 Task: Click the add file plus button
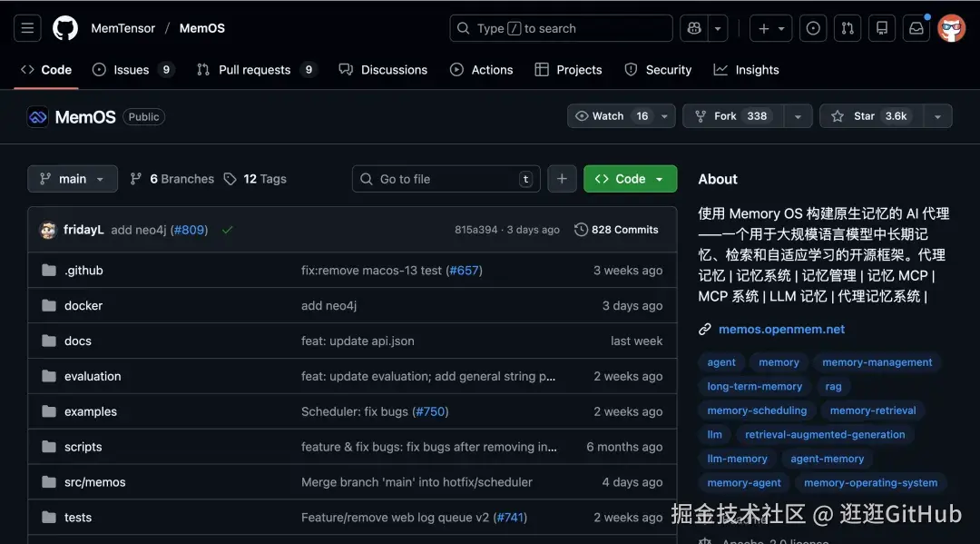(562, 179)
